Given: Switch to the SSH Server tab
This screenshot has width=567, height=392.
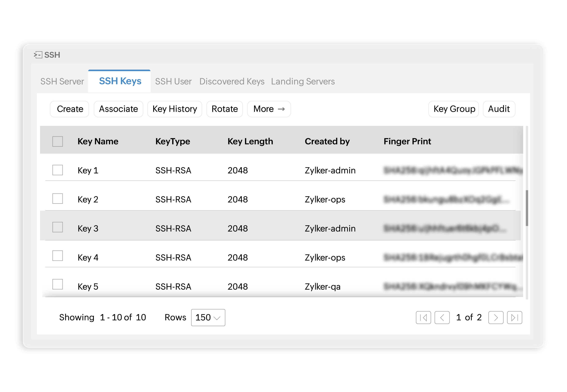Looking at the screenshot, I should (62, 81).
